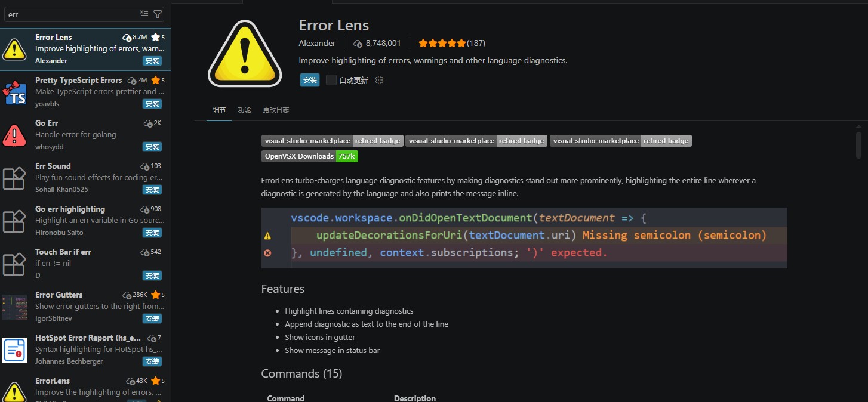Viewport: 868px width, 402px height.
Task: Install the Err Sound extension
Action: coord(152,190)
